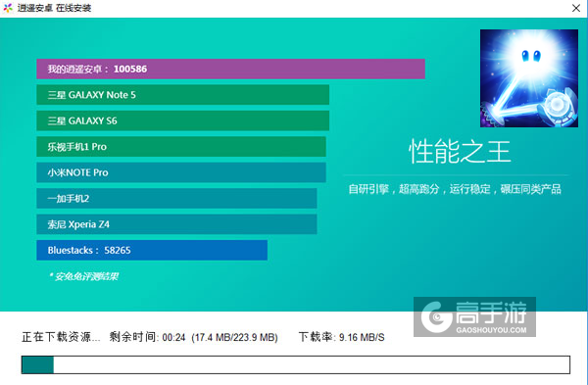Select the 一加手机2 bar
The image size is (588, 385).
click(176, 198)
